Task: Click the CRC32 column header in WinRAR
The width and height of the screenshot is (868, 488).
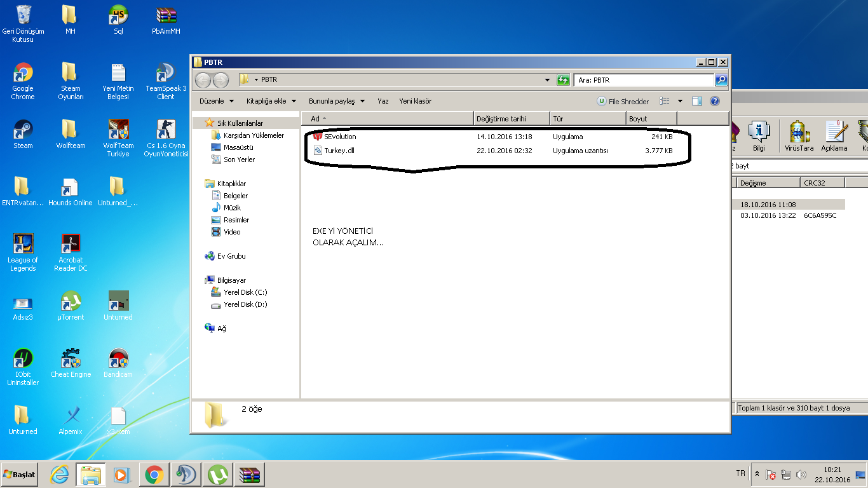Action: [x=822, y=182]
